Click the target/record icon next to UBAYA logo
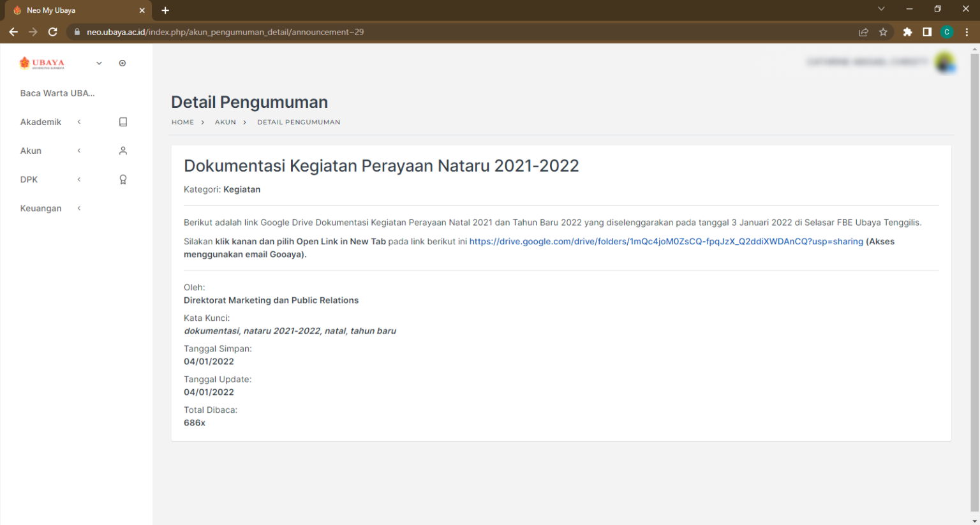Image resolution: width=980 pixels, height=525 pixels. (x=122, y=63)
